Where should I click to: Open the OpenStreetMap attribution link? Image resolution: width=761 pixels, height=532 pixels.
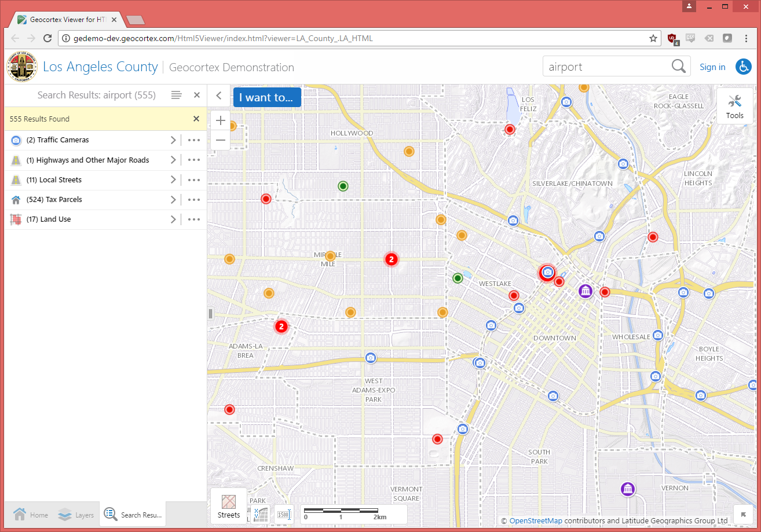536,520
